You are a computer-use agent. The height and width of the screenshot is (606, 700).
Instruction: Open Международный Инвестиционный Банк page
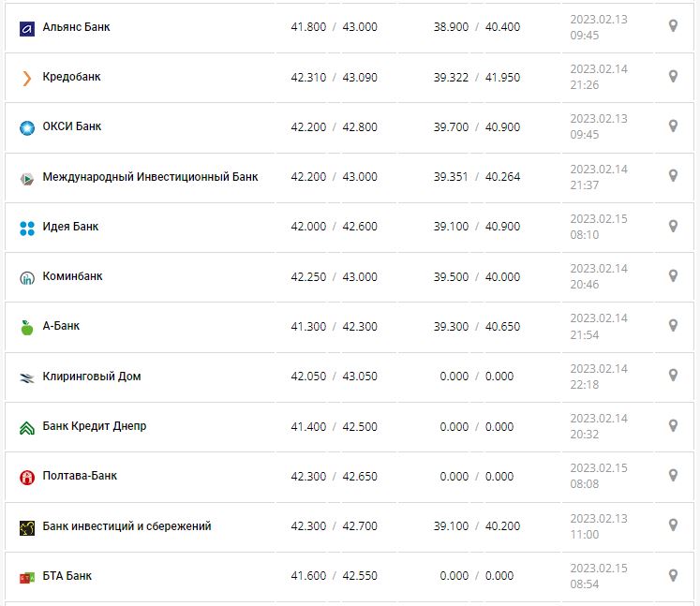(150, 176)
